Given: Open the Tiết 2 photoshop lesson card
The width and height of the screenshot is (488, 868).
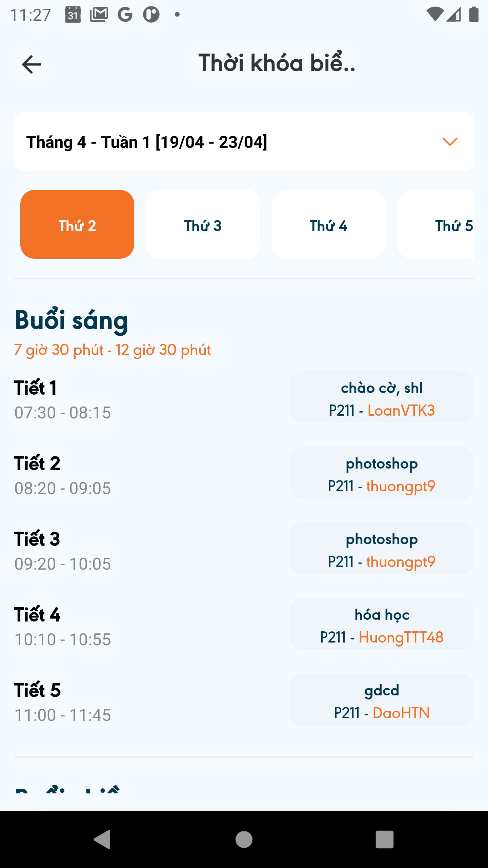Looking at the screenshot, I should coord(382,473).
